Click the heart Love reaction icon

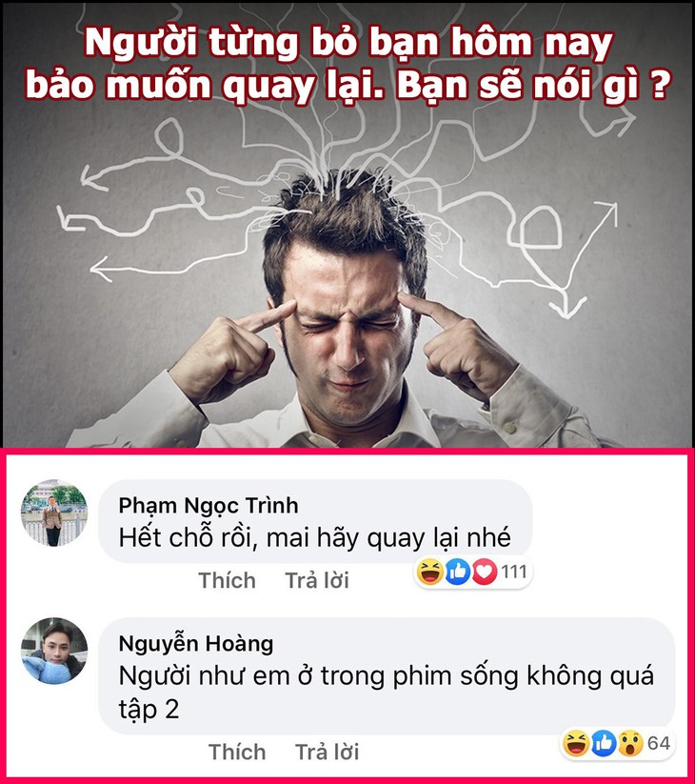click(x=485, y=572)
